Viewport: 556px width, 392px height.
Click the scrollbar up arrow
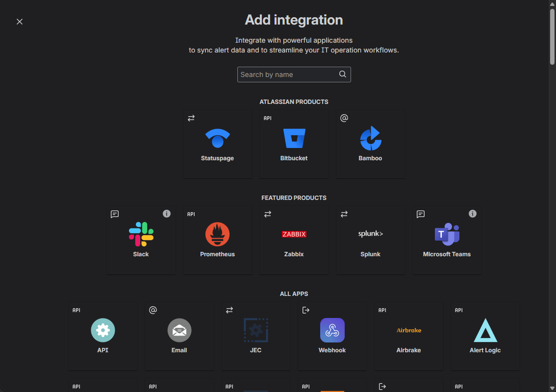pos(552,3)
